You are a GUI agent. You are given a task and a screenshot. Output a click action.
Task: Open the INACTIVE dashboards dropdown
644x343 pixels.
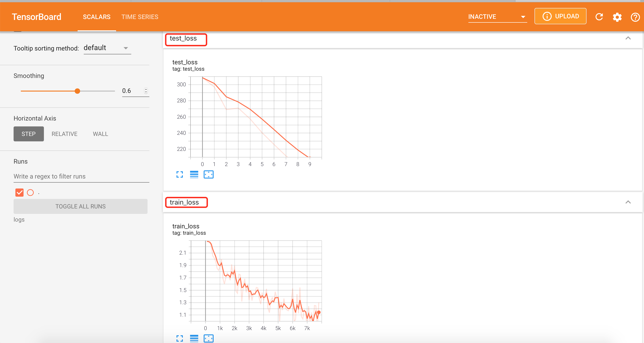497,17
